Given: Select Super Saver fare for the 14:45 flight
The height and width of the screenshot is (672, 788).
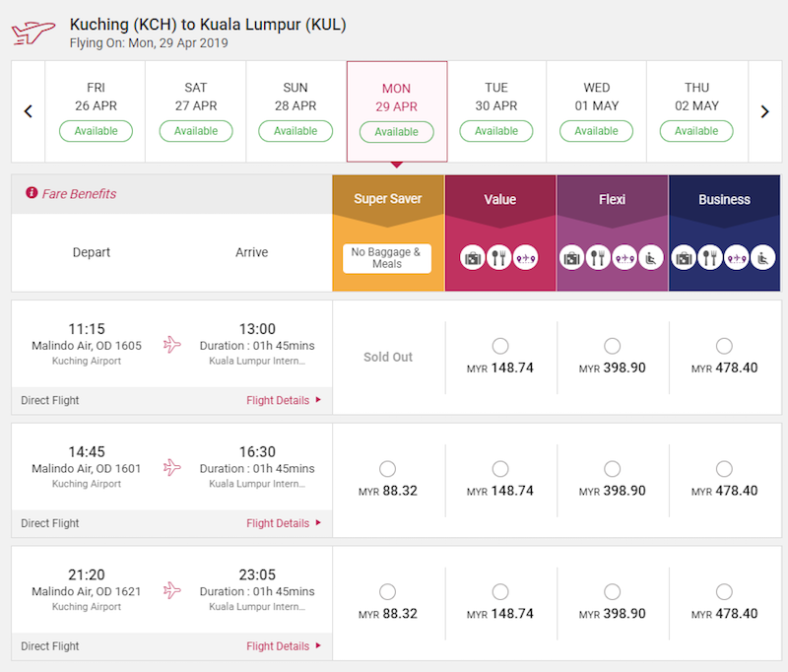Looking at the screenshot, I should 388,469.
